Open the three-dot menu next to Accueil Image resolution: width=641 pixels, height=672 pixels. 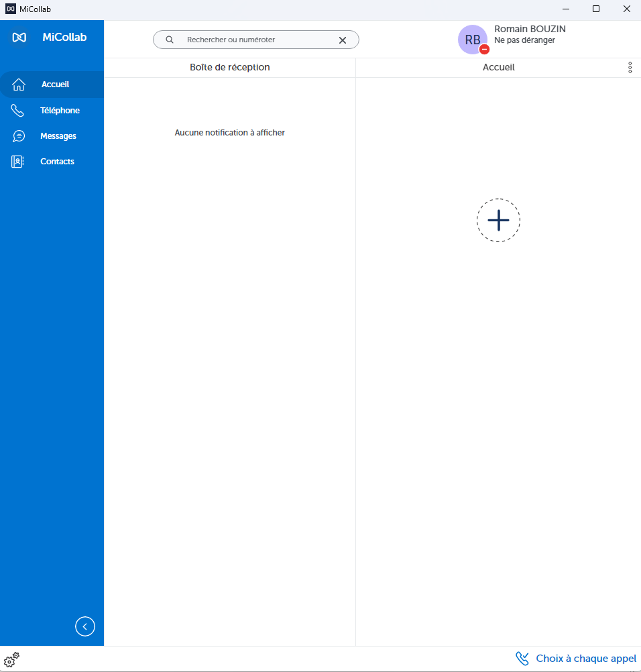pos(630,67)
